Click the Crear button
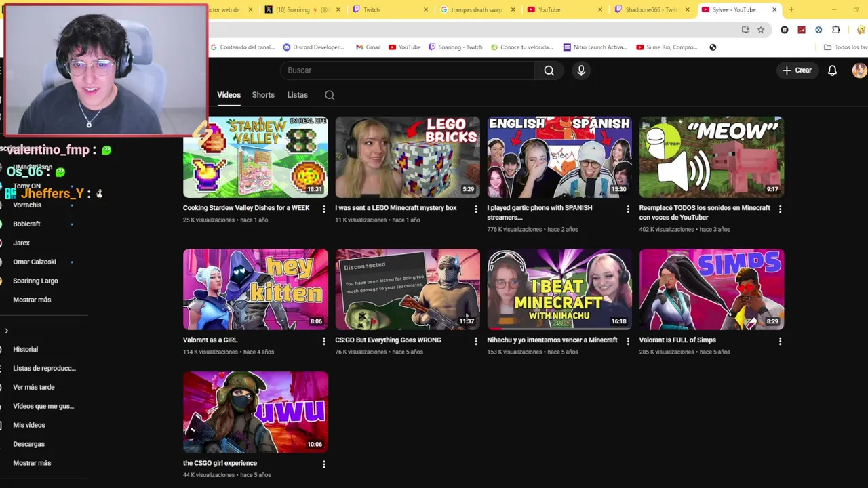Image resolution: width=868 pixels, height=488 pixels. pyautogui.click(x=797, y=70)
